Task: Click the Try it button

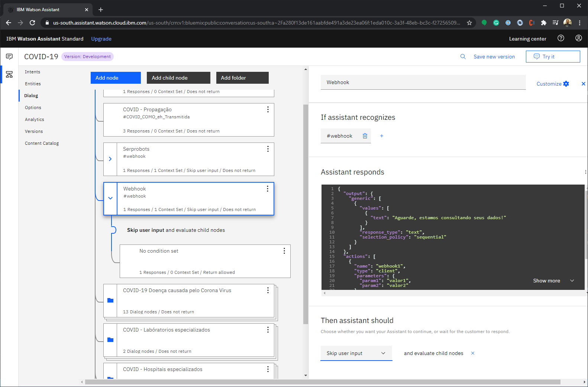Action: pos(553,57)
